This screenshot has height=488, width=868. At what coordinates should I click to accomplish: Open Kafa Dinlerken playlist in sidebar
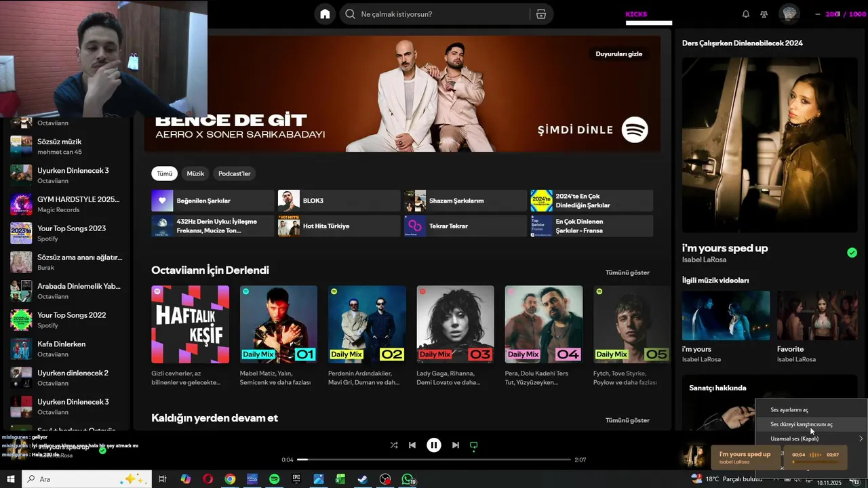click(x=66, y=349)
